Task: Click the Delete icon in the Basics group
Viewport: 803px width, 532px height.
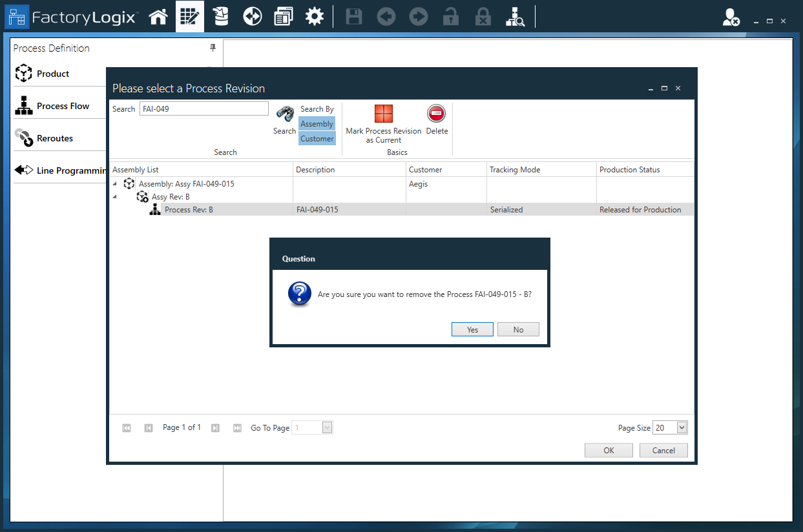Action: [x=437, y=114]
